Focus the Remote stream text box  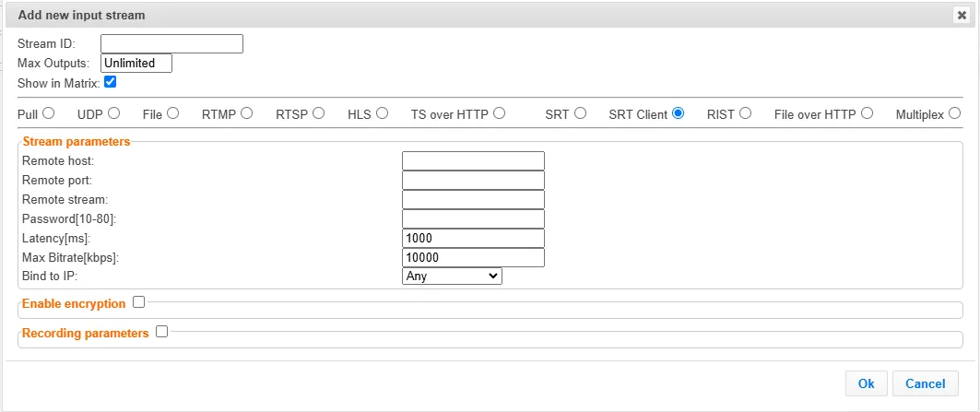click(x=473, y=199)
